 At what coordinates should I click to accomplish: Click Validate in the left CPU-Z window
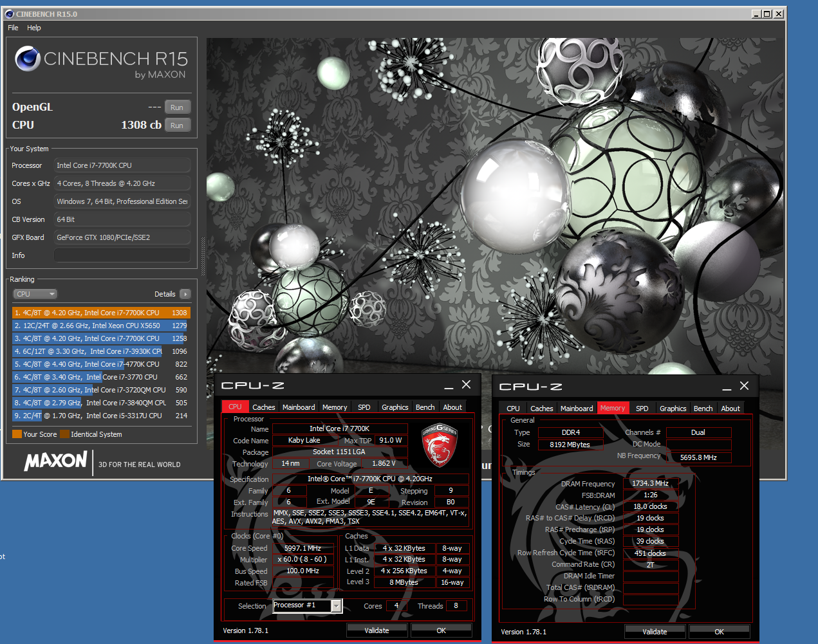pyautogui.click(x=376, y=630)
